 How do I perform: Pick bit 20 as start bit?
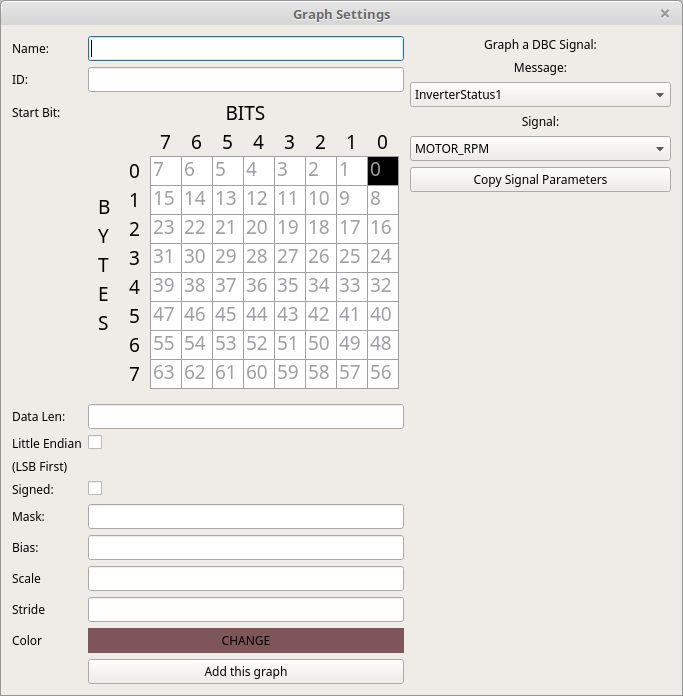(259, 229)
